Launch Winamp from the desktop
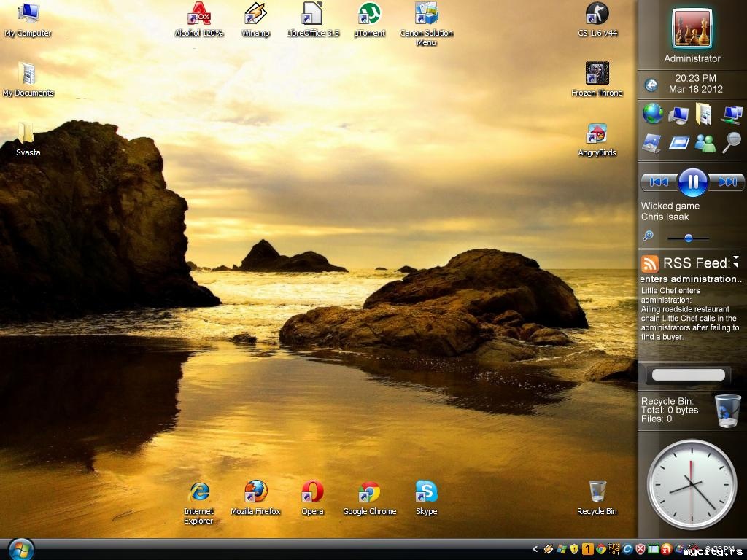The image size is (747, 560). (255, 14)
